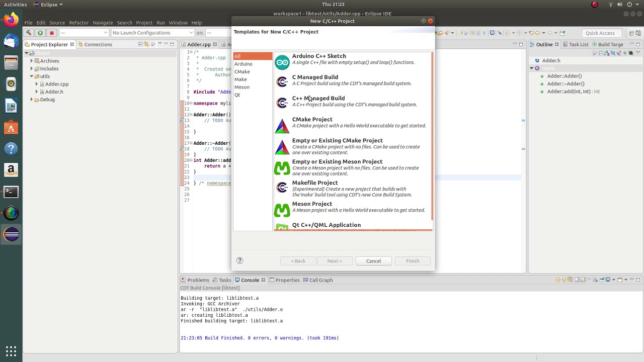The image size is (644, 362).
Task: Click the Build hammer icon in toolbar
Action: [29, 33]
